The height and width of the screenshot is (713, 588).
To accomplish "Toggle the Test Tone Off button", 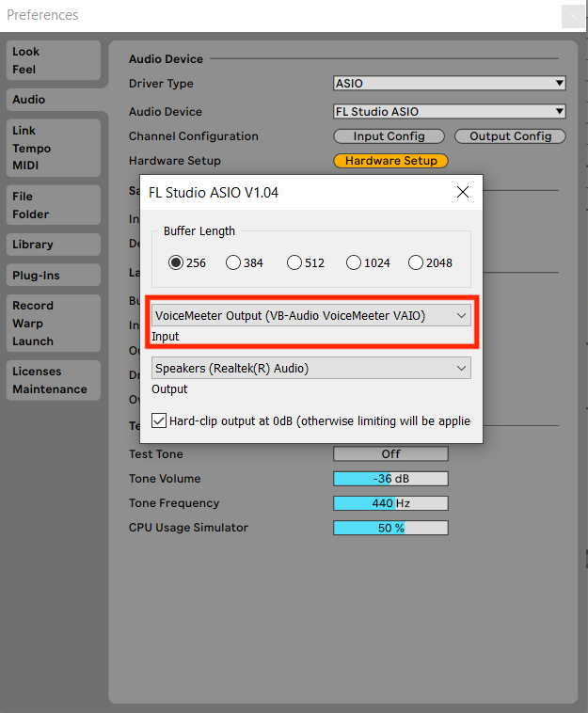I will click(390, 454).
